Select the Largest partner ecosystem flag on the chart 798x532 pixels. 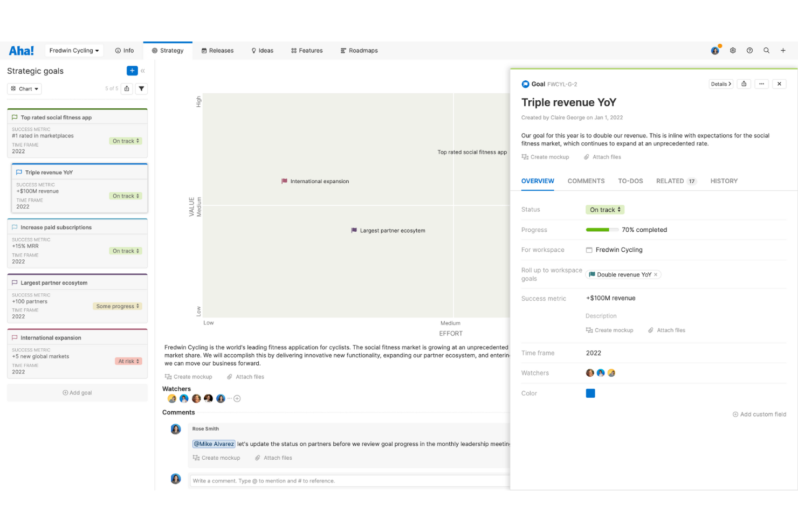point(354,230)
